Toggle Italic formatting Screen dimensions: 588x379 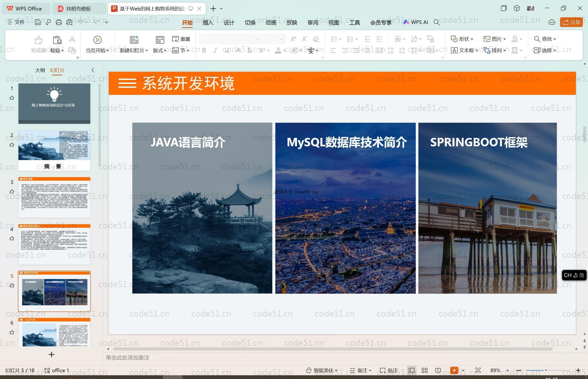coord(215,50)
